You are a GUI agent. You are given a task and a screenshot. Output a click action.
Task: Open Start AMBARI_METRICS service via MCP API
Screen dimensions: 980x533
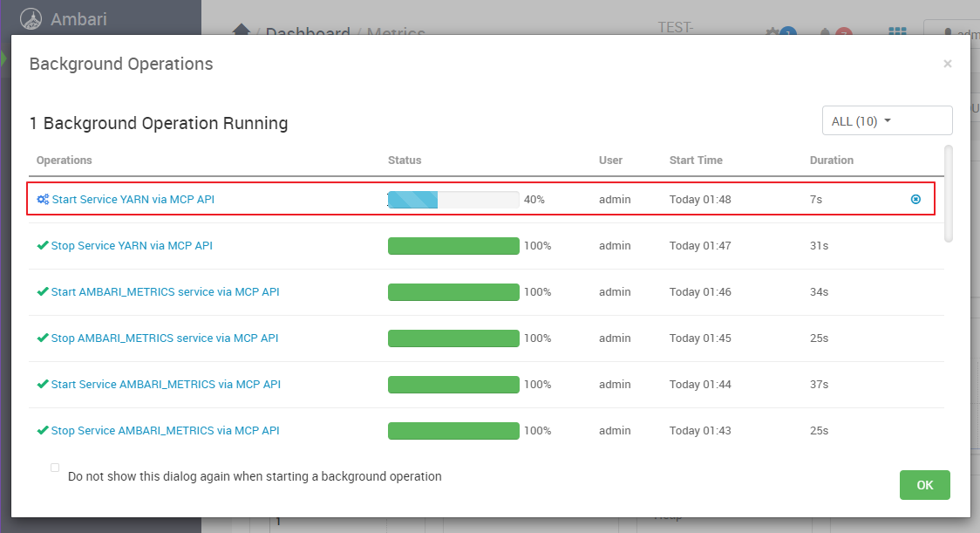coord(165,292)
